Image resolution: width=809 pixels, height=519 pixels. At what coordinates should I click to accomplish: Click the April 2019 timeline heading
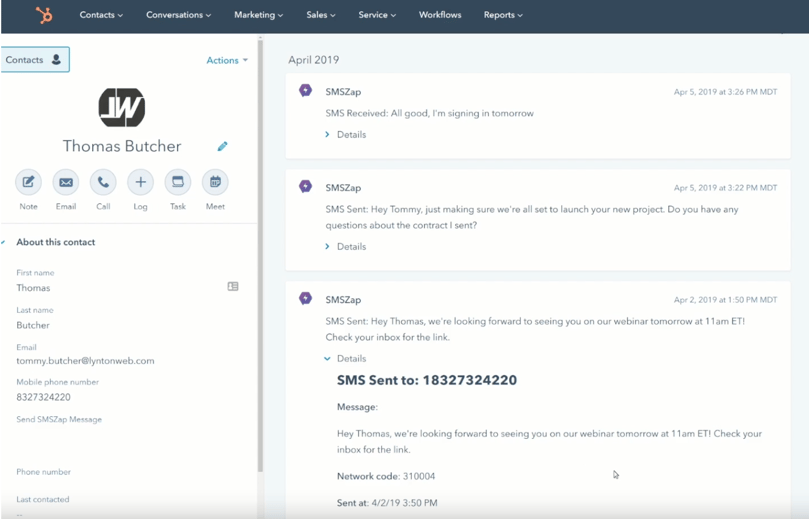314,60
